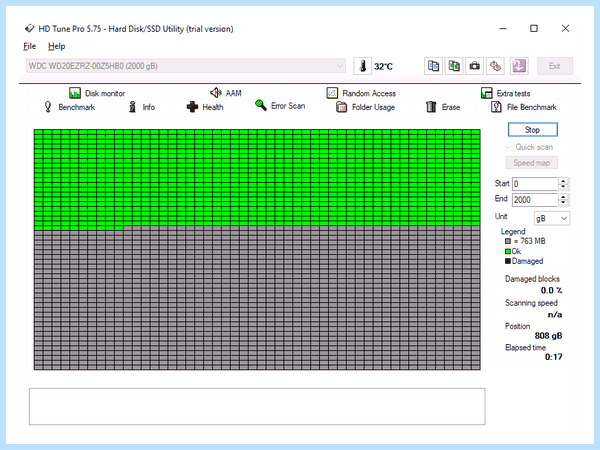
Task: Expand the WDC WD20EZRZ drive selector dropdown
Action: pos(186,66)
